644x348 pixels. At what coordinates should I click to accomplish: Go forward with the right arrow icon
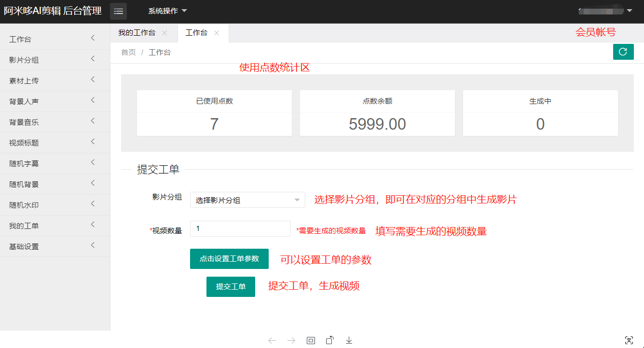pos(291,340)
